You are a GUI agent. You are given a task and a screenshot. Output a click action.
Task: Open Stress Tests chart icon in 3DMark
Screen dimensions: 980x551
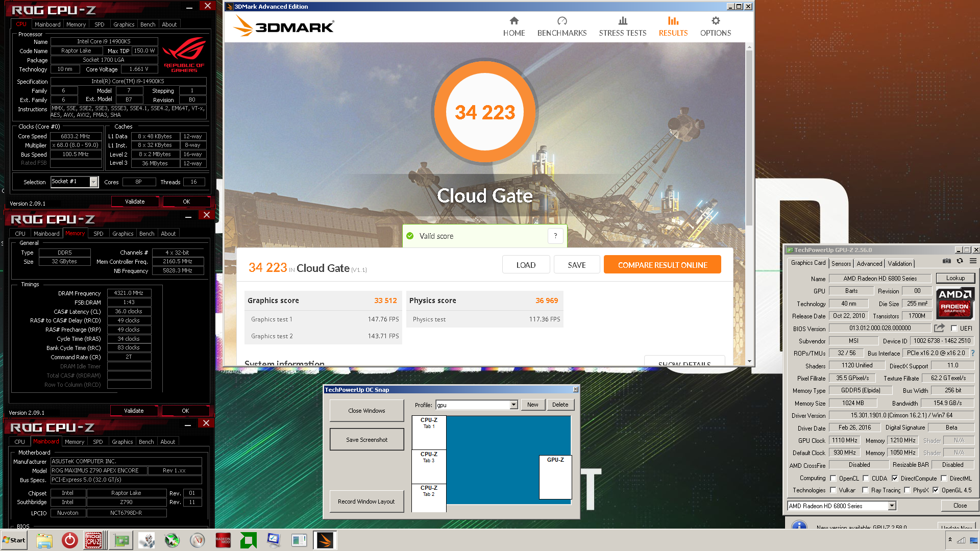623,21
